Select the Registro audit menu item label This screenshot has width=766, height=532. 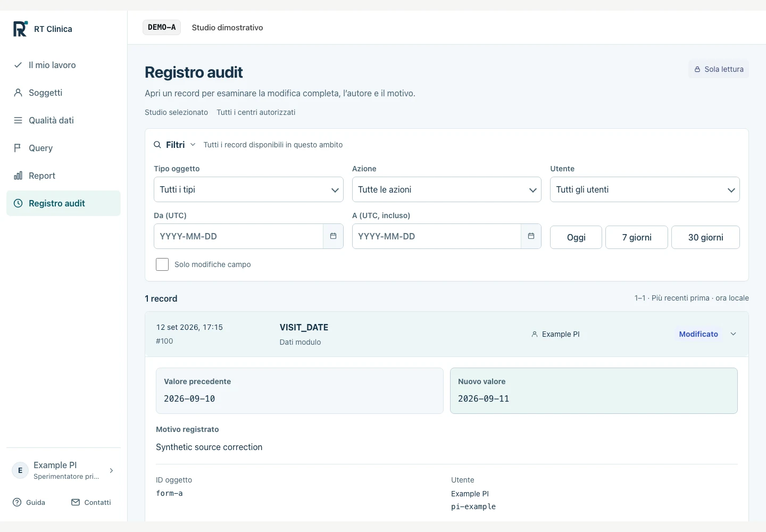coord(57,203)
